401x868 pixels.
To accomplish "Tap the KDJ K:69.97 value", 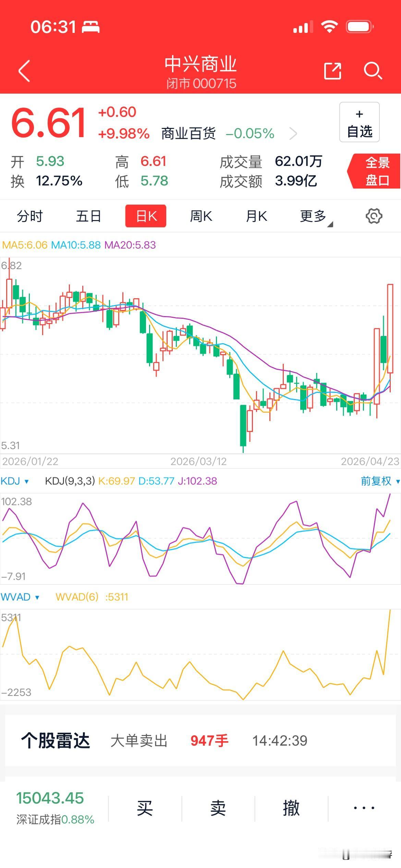I will 117,481.
